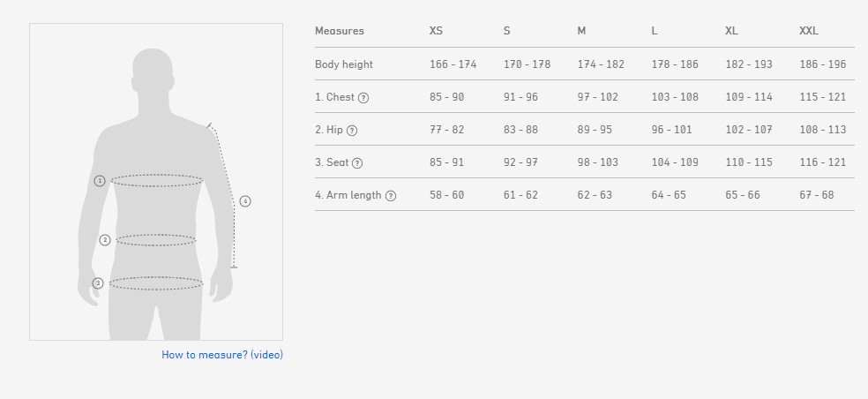Select the XS size column header
The width and height of the screenshot is (868, 399).
436,31
